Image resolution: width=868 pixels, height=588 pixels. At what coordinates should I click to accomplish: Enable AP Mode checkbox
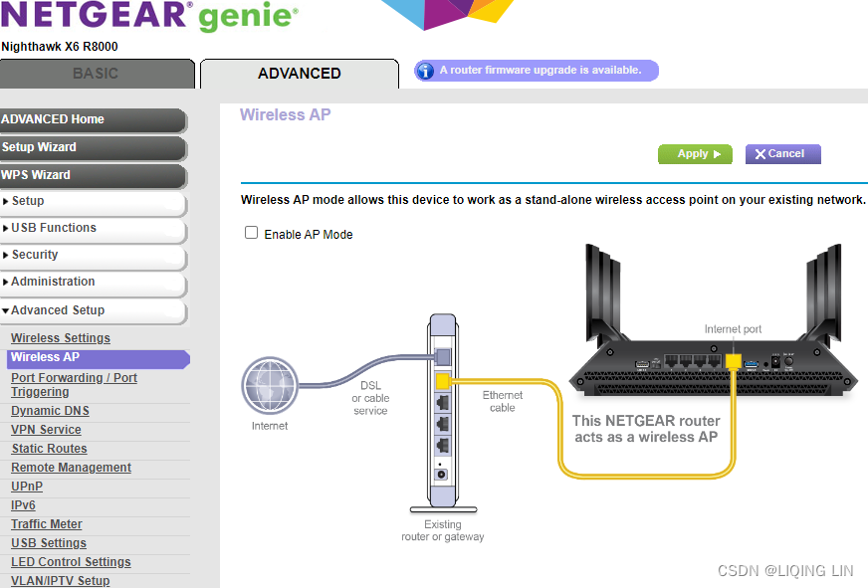[x=251, y=233]
